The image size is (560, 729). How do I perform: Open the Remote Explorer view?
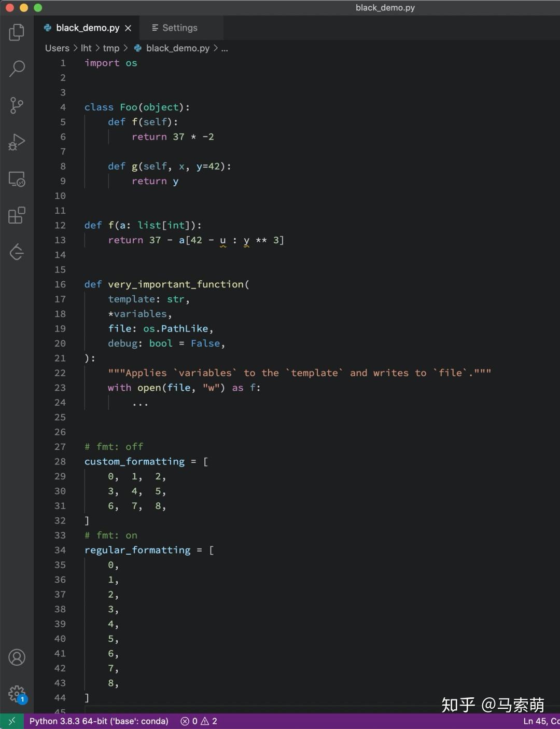[17, 179]
